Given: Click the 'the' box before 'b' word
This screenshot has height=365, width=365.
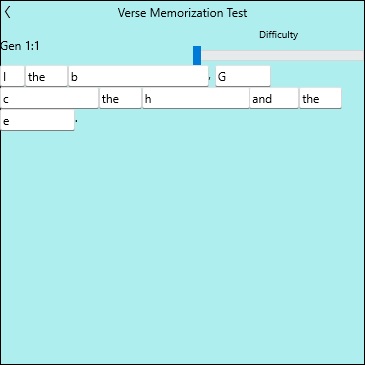Looking at the screenshot, I should pos(46,76).
